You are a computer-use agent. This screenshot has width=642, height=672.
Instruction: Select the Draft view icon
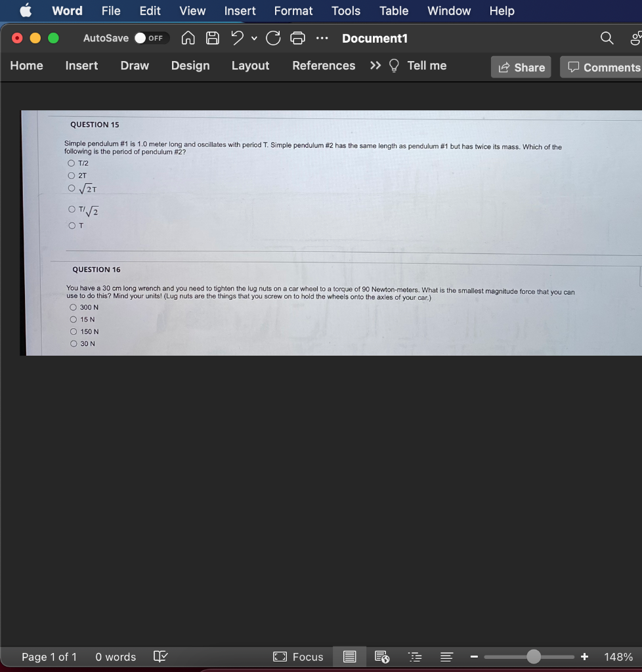pos(446,656)
